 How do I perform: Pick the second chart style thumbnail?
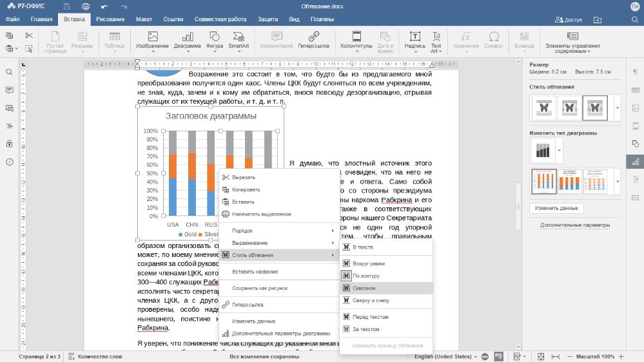coord(569,182)
